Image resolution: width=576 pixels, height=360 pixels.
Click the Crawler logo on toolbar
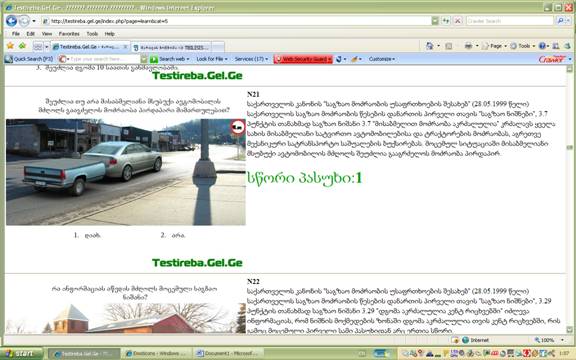click(552, 59)
